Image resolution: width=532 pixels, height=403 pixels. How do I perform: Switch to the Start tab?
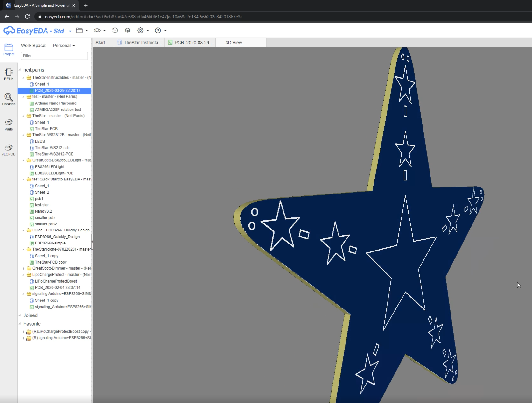pos(100,42)
